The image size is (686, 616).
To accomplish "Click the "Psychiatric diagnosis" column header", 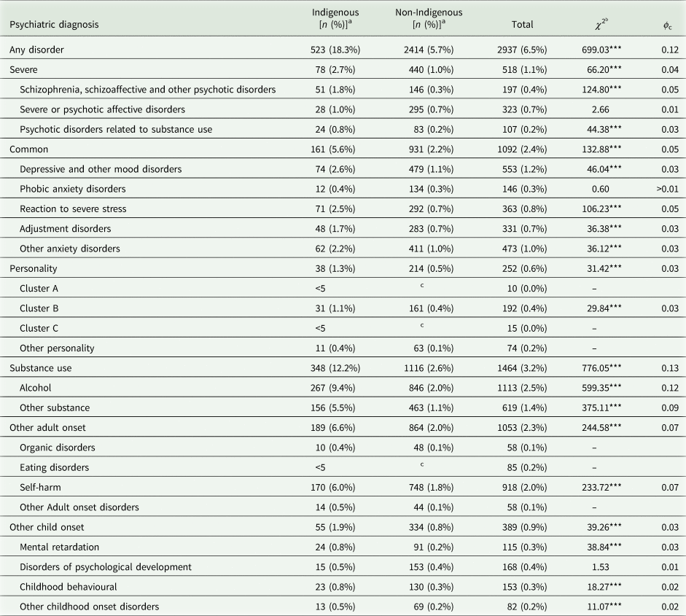I will (54, 24).
